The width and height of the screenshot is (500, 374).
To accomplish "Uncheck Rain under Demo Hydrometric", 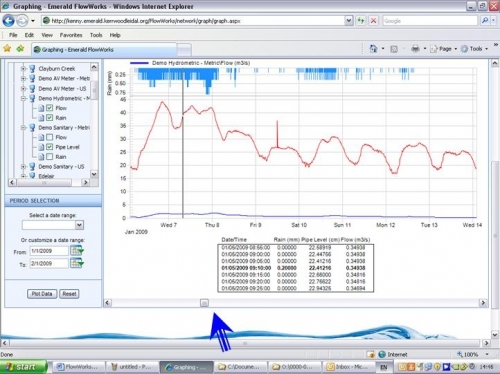I will click(50, 118).
